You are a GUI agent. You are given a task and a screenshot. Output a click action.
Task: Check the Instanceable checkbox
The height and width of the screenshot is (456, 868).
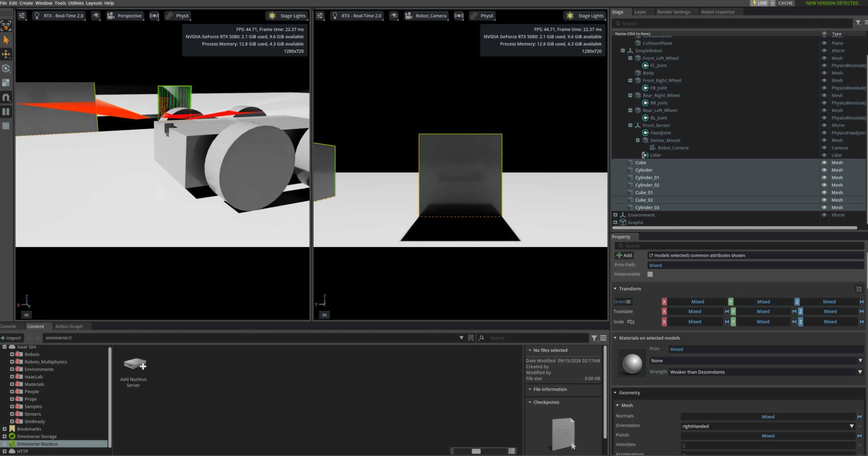pyautogui.click(x=650, y=274)
